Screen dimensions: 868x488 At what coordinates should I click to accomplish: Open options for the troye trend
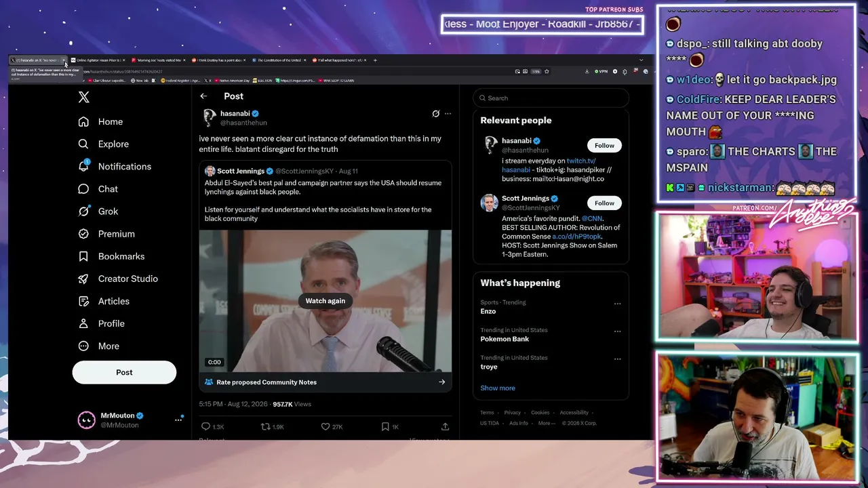tap(617, 359)
